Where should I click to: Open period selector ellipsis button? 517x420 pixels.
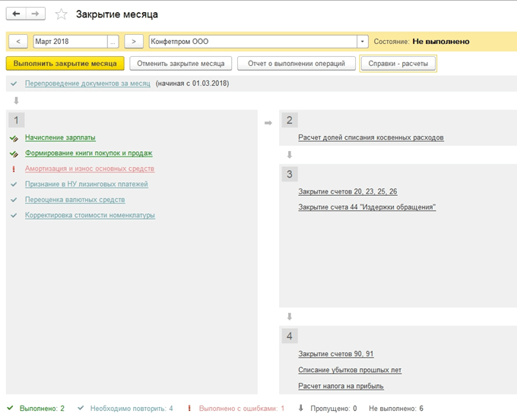click(x=113, y=42)
